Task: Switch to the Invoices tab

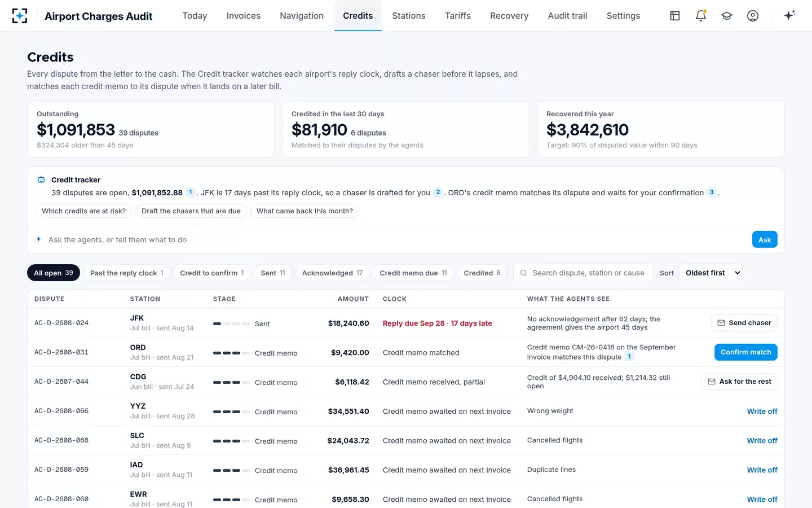Action: (x=244, y=16)
